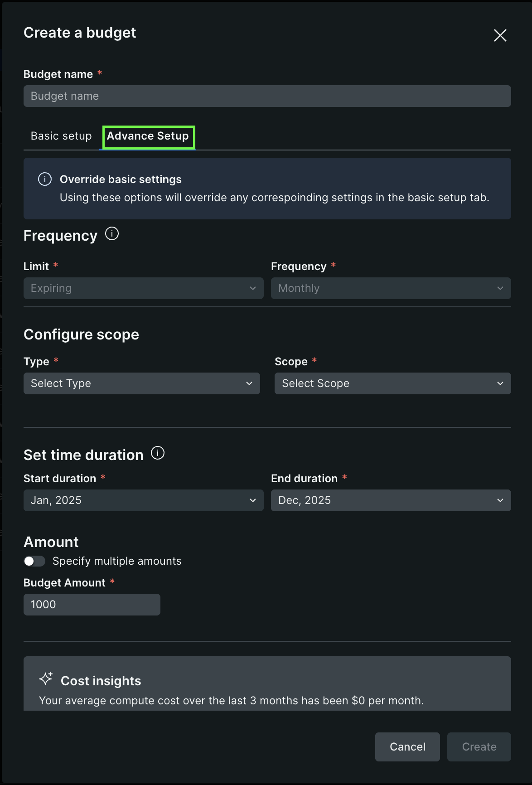Switch to the Basic setup tab
Viewport: 532px width, 785px height.
(61, 136)
